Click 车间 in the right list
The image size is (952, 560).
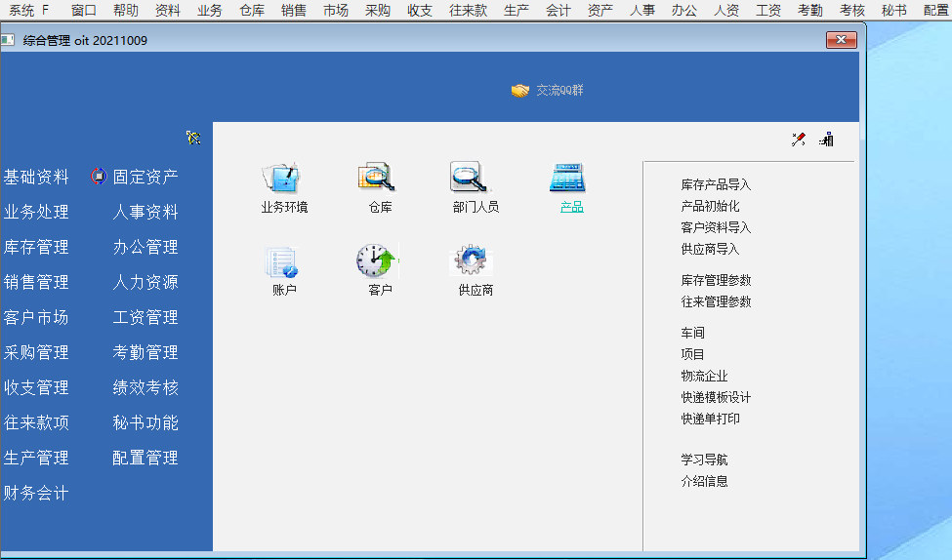692,333
